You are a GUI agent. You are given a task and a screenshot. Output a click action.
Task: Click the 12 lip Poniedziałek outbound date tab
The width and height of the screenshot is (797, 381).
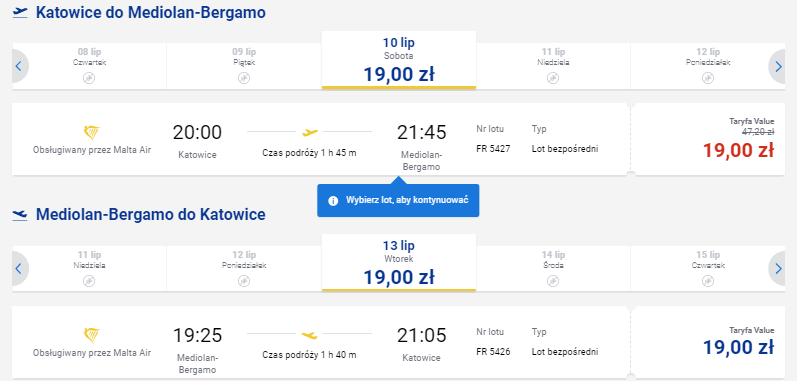[708, 66]
